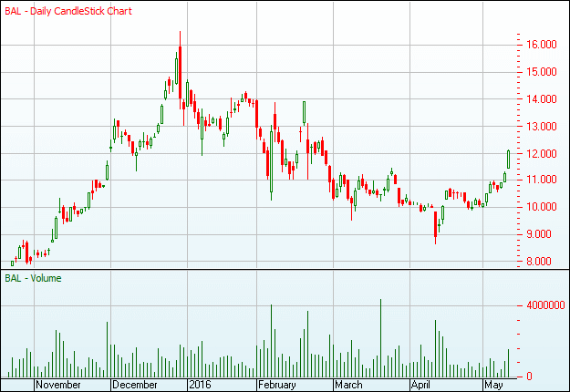
Task: Select the 11.000 price axis label
Action: tap(542, 180)
